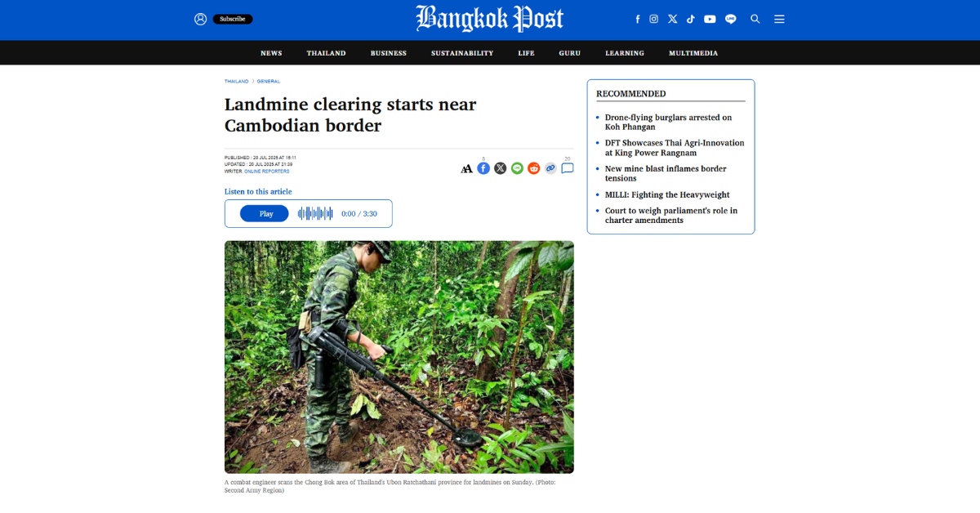This screenshot has height=513, width=980.
Task: Click the search magnifier icon
Action: coord(755,19)
